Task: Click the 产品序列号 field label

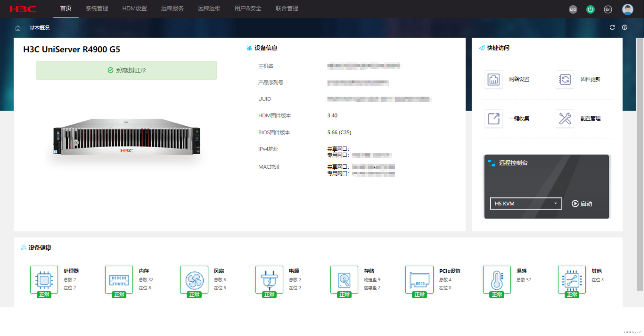Action: coord(270,82)
